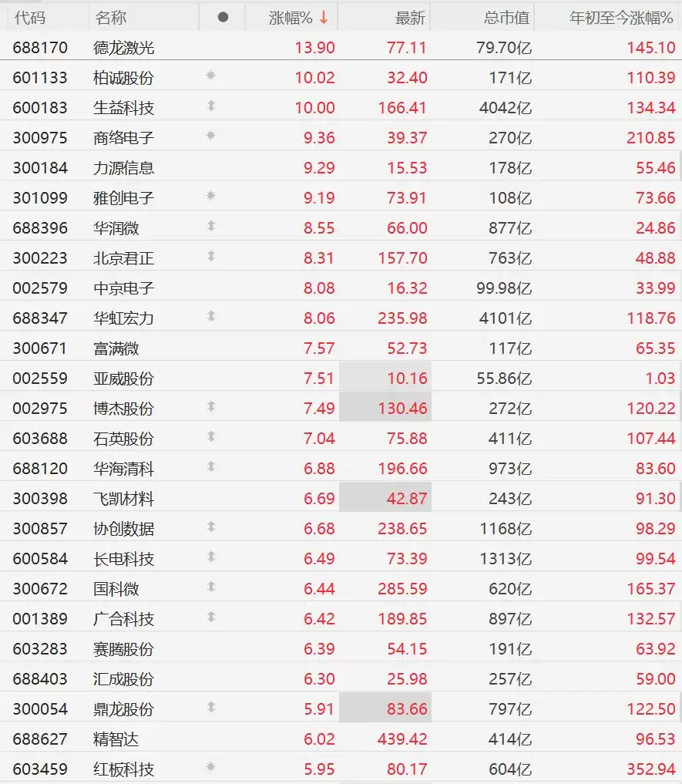The width and height of the screenshot is (682, 784).
Task: Click the 最新 column header
Action: click(x=410, y=18)
